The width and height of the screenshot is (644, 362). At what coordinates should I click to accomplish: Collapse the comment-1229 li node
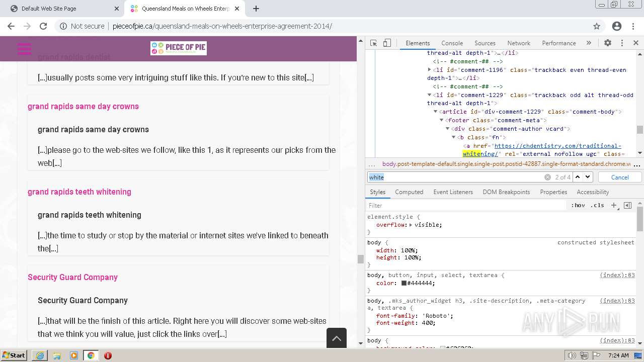click(429, 95)
